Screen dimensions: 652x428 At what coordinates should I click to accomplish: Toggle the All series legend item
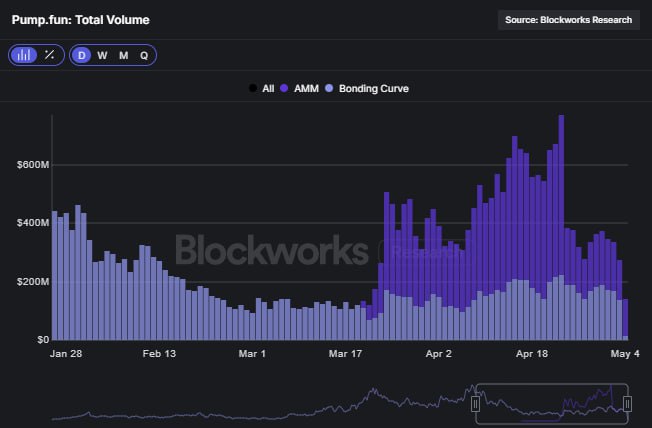point(261,88)
